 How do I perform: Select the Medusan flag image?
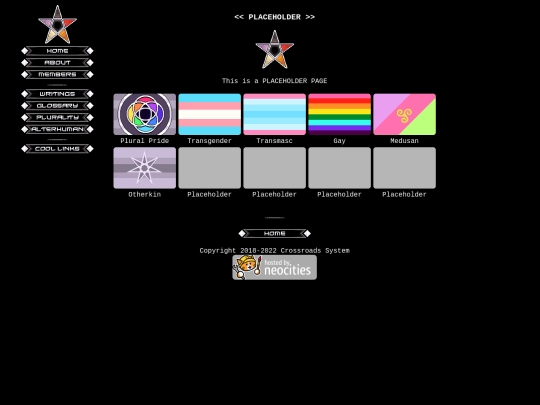coord(404,114)
